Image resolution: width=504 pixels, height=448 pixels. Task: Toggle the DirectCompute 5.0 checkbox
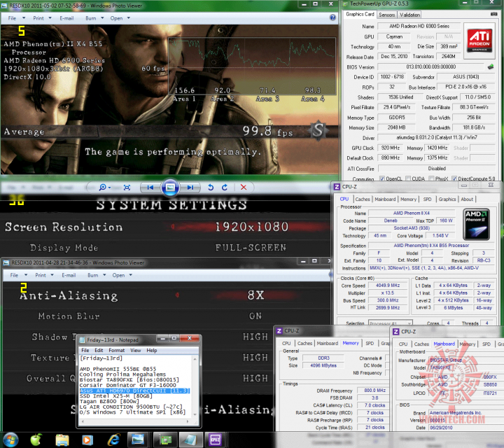coord(454,178)
